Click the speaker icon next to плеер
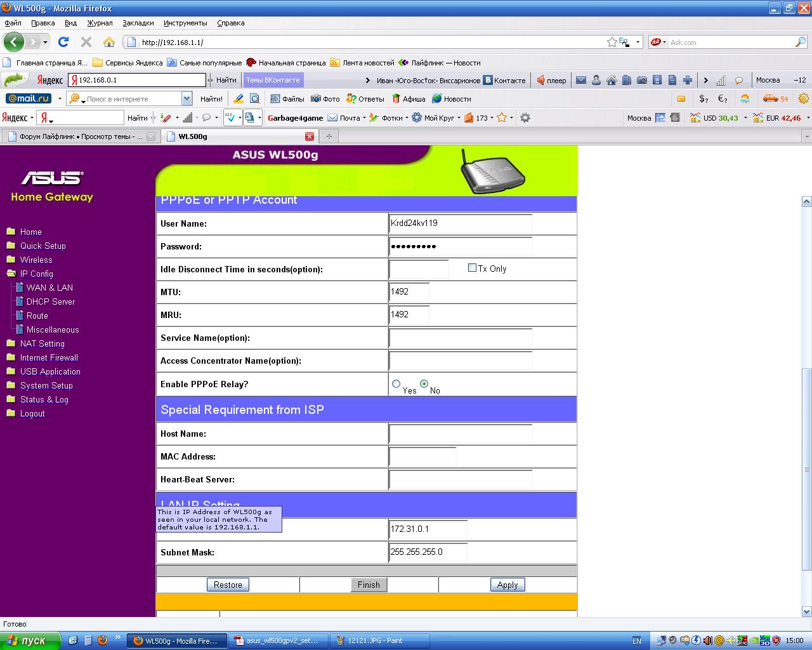Screen dimensions: 812x650 (x=540, y=80)
